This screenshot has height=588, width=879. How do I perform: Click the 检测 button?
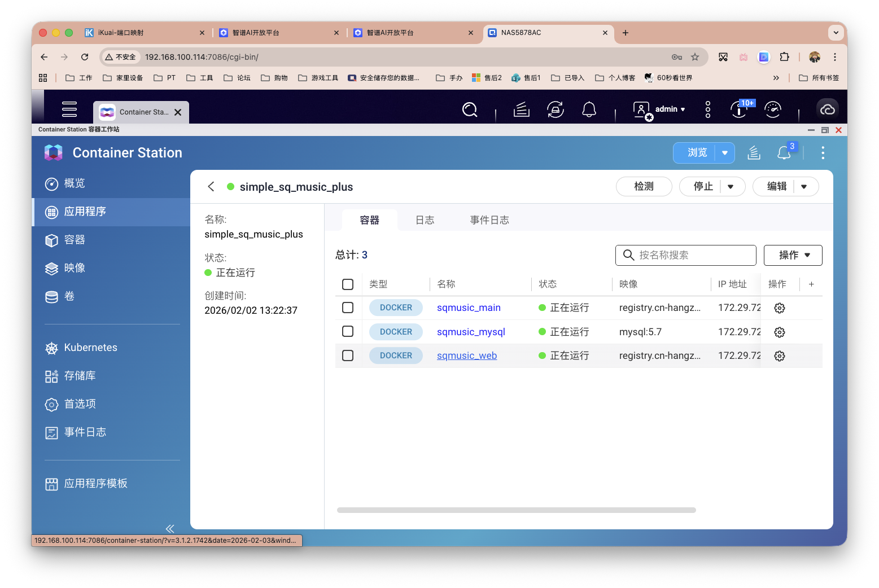pos(644,186)
